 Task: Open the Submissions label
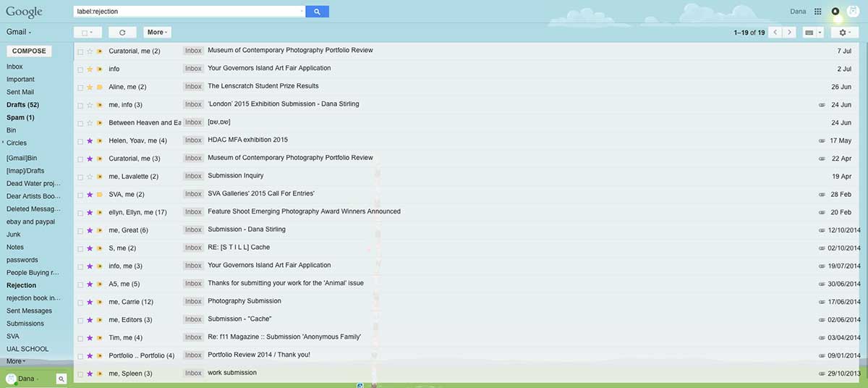[25, 324]
